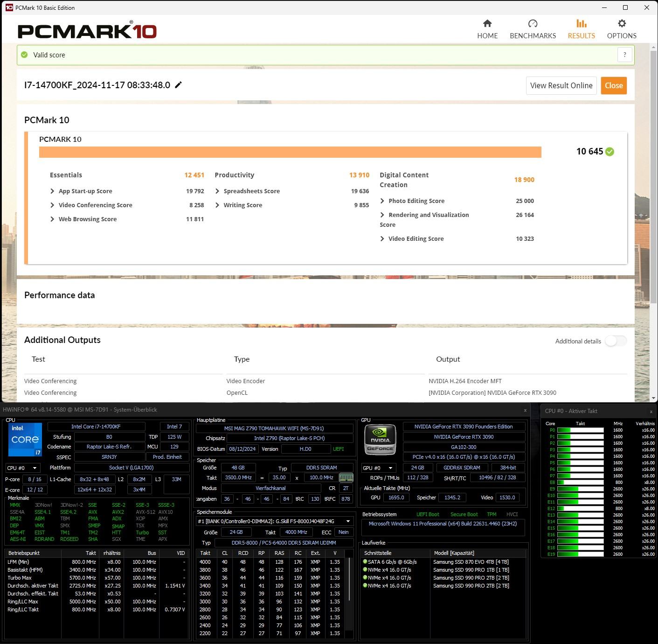Click the E19 core clock bar
The width and height of the screenshot is (658, 644).
580,554
